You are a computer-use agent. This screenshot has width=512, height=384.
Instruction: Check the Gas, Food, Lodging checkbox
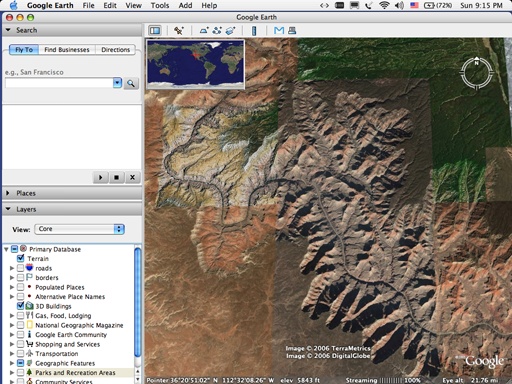pos(20,315)
